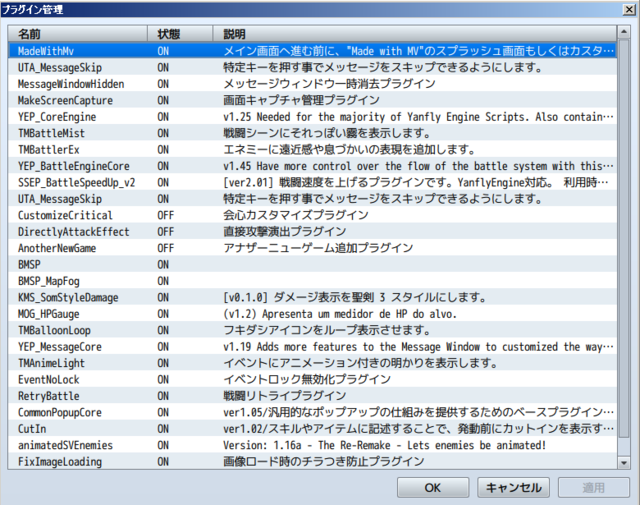The image size is (640, 505).
Task: Click the キャンセル button
Action: [513, 487]
